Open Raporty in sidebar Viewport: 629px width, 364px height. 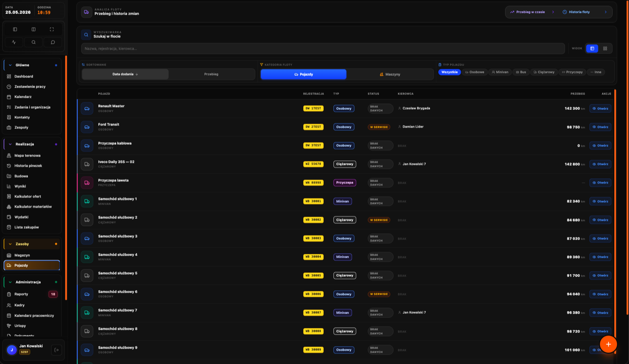tap(32, 294)
